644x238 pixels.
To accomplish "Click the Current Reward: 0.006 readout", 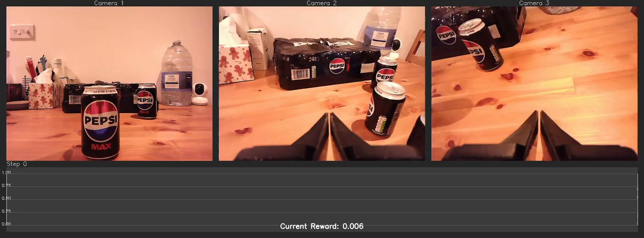I will (322, 226).
